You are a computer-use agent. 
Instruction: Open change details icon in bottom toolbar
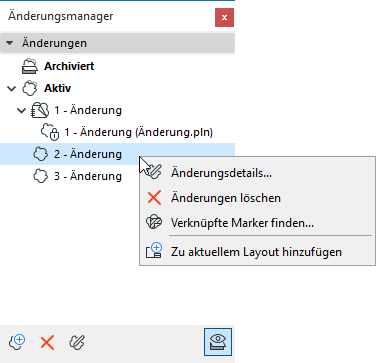pyautogui.click(x=77, y=342)
